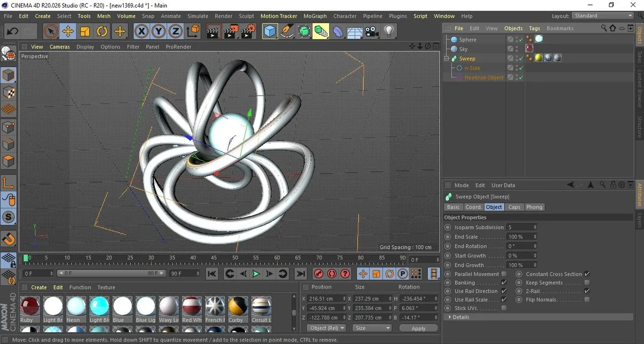Activate the Rotate tool
644x344 pixels.
click(x=102, y=32)
